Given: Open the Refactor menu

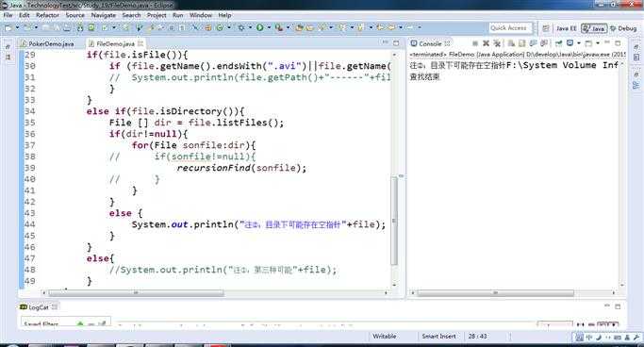Looking at the screenshot, I should pyautogui.click(x=48, y=15).
